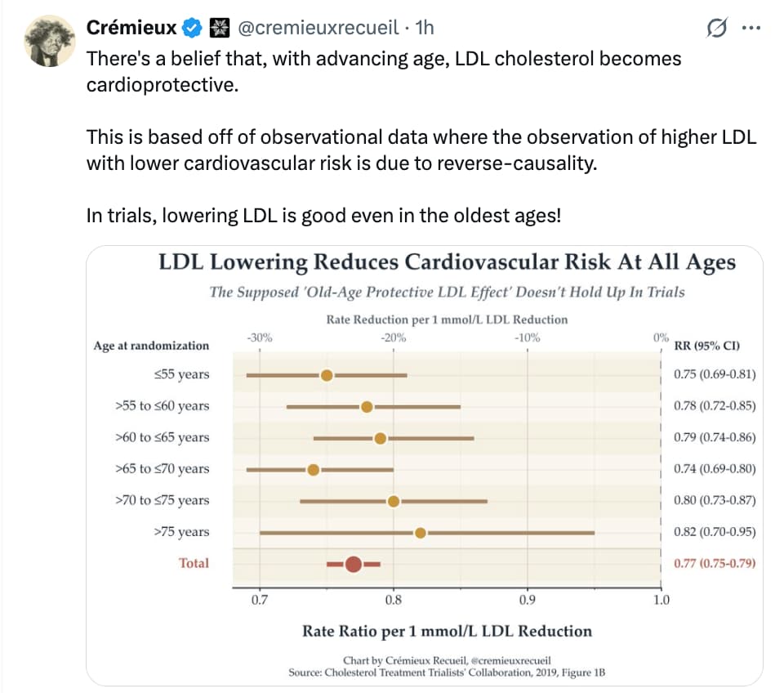Click the >55 to ≤60 years data point
This screenshot has height=693, width=784.
pos(367,407)
